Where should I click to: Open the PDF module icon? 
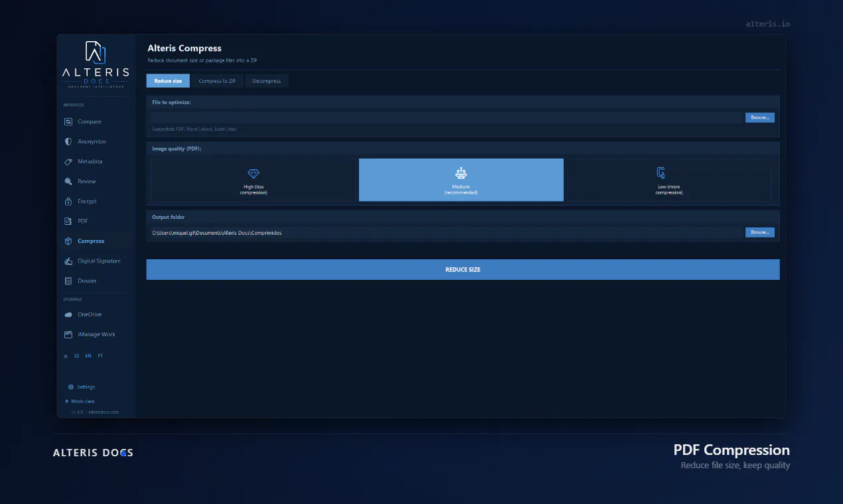[x=68, y=221]
